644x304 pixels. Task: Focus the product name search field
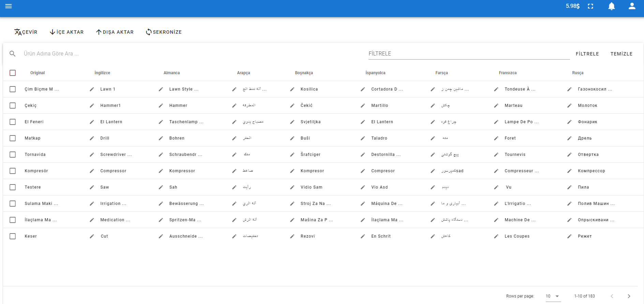point(191,53)
